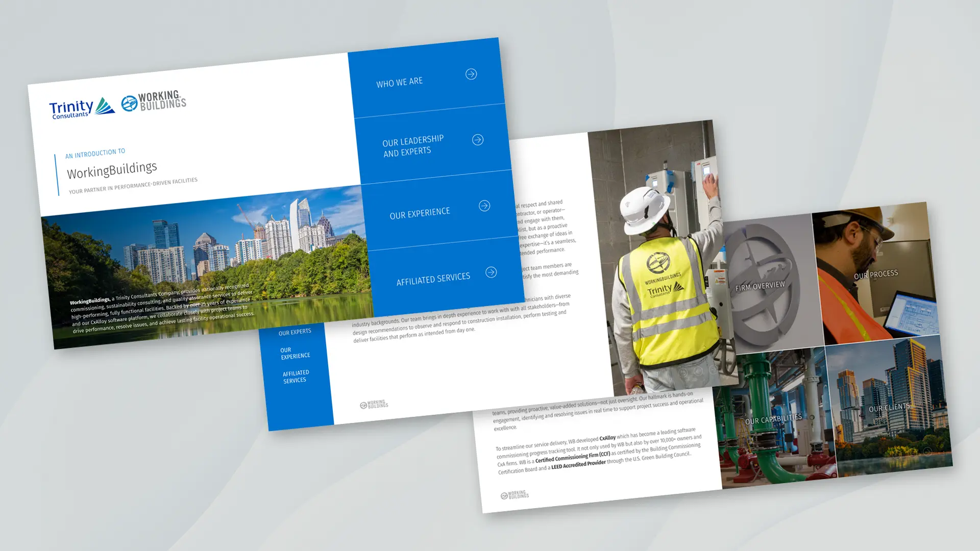
Task: Open the FIRM OVERVIEW tile
Action: 761,286
